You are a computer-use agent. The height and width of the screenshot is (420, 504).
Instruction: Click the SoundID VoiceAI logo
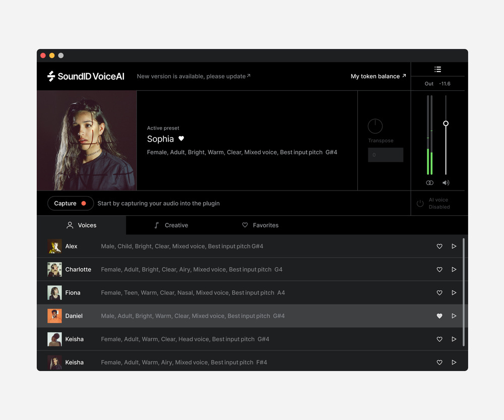click(85, 76)
